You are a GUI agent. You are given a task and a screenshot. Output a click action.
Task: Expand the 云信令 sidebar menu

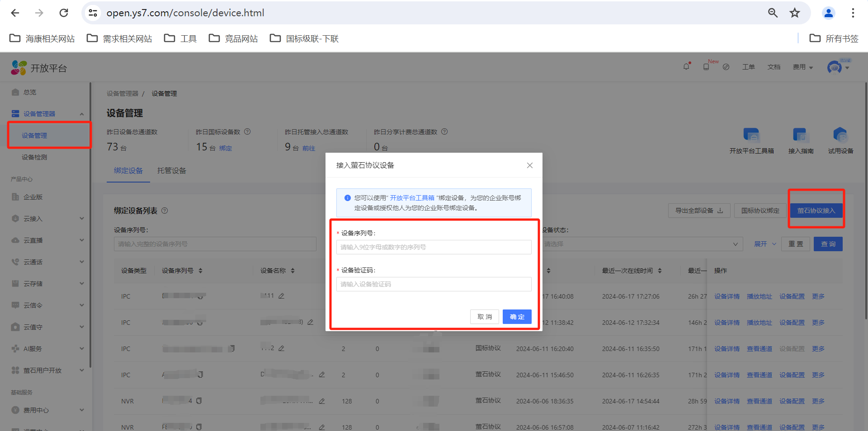[x=82, y=305]
